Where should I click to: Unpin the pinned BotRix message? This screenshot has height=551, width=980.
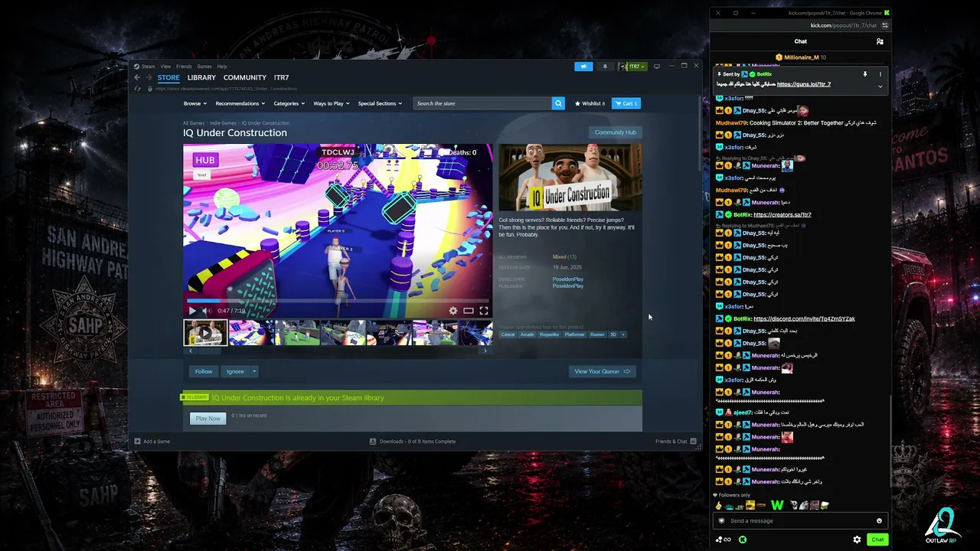(865, 74)
